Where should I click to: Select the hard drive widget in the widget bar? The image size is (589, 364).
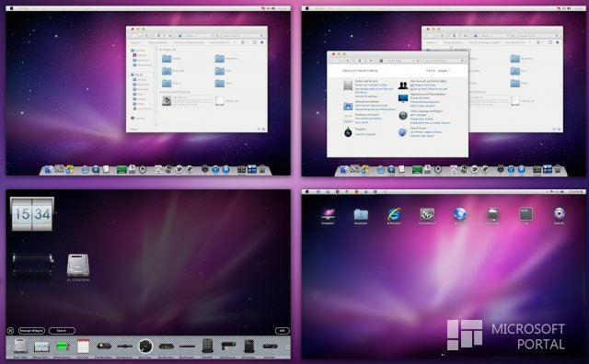pos(20,346)
